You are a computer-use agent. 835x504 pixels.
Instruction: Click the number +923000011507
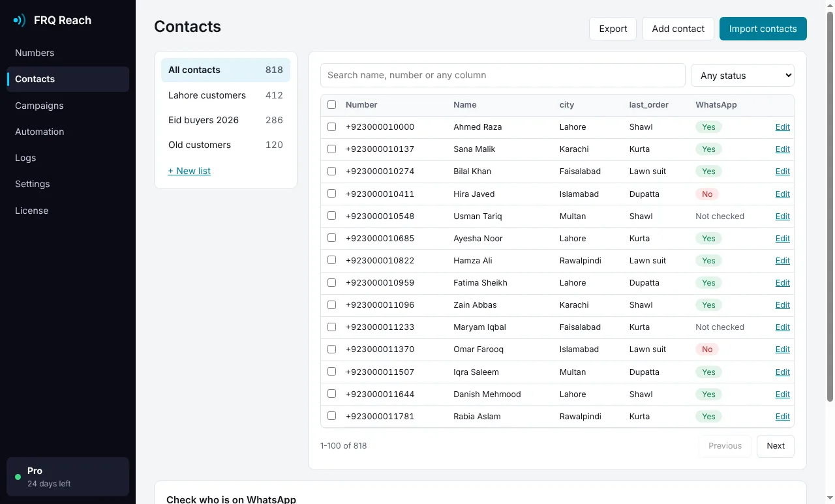pyautogui.click(x=380, y=372)
